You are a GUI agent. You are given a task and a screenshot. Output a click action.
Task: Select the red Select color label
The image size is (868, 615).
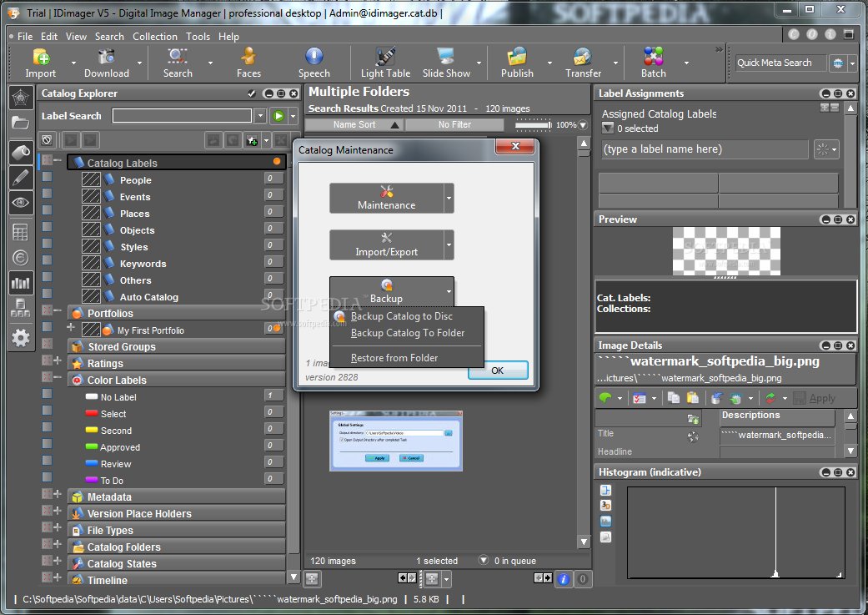(113, 414)
